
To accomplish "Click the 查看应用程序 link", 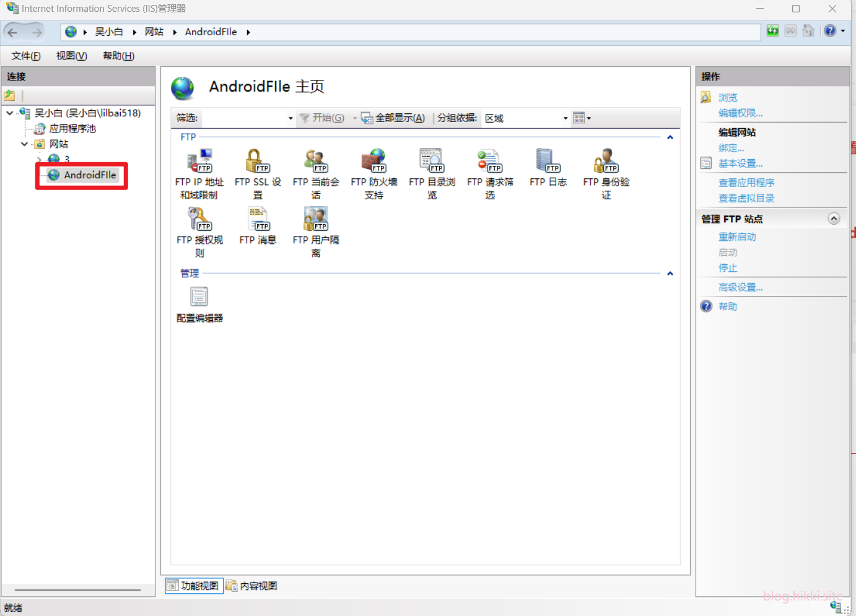I will [x=746, y=183].
